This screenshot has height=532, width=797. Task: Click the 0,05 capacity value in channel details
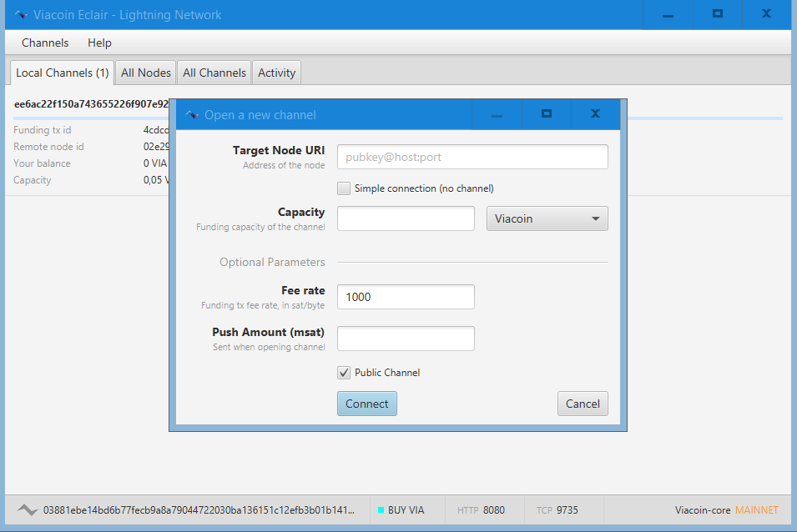pyautogui.click(x=156, y=180)
